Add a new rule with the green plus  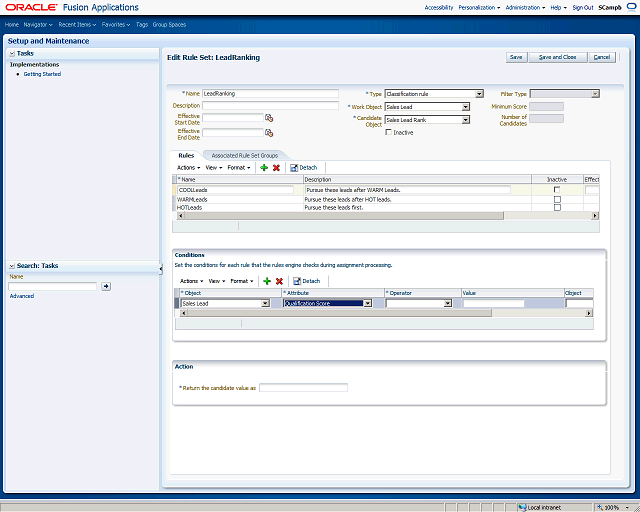[264, 168]
